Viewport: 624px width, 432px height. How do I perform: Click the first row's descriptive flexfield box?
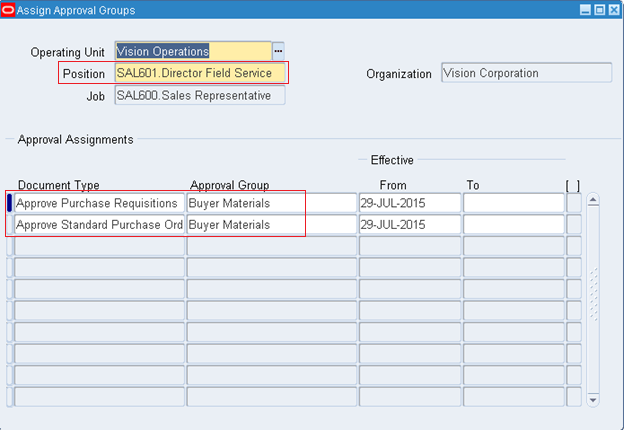tap(573, 203)
